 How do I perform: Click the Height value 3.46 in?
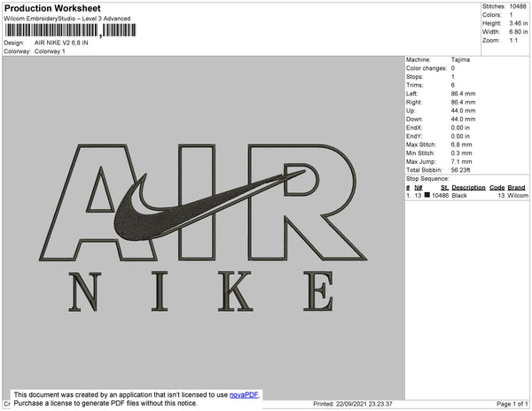[x=518, y=23]
